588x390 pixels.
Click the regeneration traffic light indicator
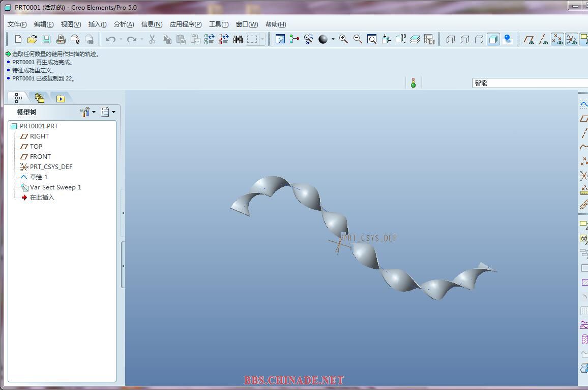pyautogui.click(x=413, y=82)
